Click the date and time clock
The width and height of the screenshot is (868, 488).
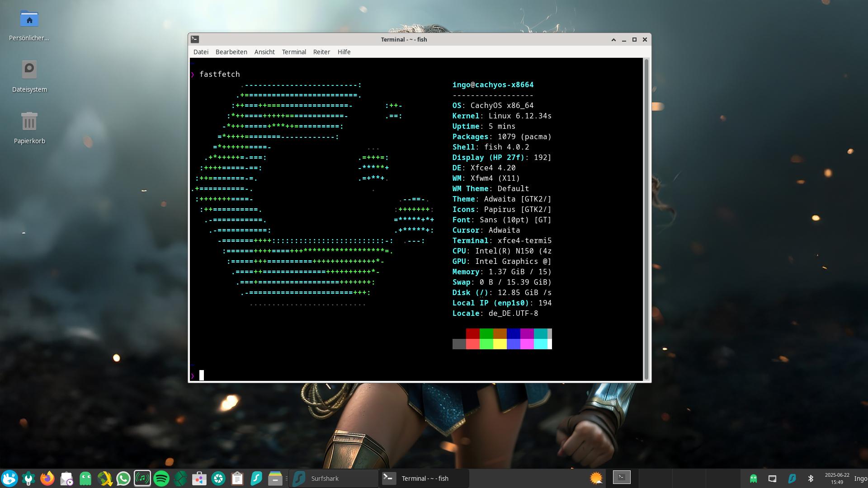click(837, 478)
